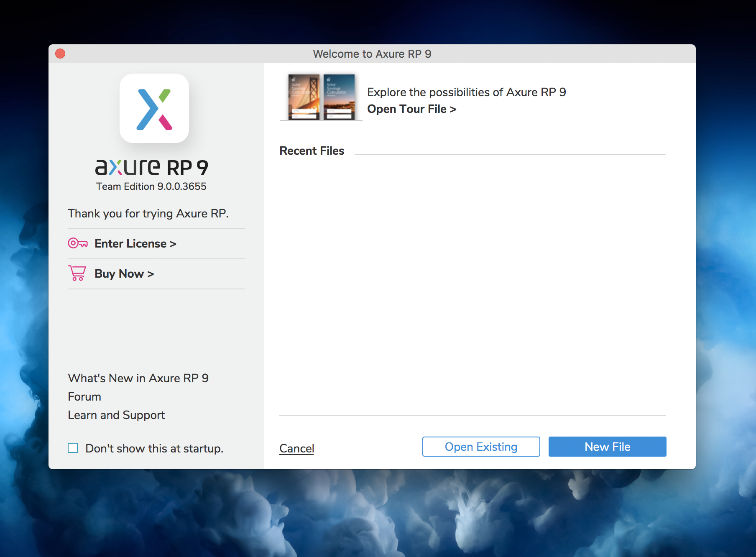Viewport: 756px width, 557px height.
Task: Click Thank you for trying Axure RP text
Action: (148, 213)
